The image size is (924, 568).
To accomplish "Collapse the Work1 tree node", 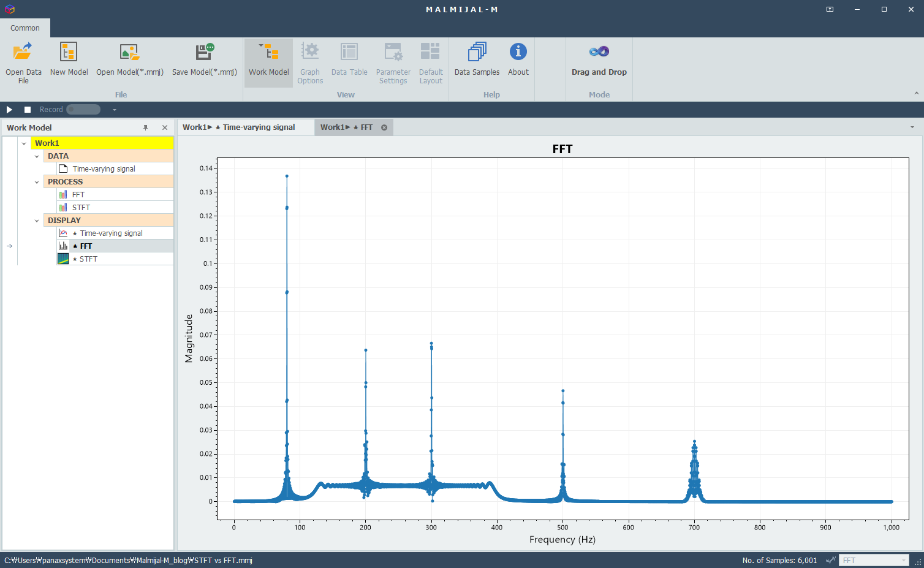I will [x=24, y=143].
